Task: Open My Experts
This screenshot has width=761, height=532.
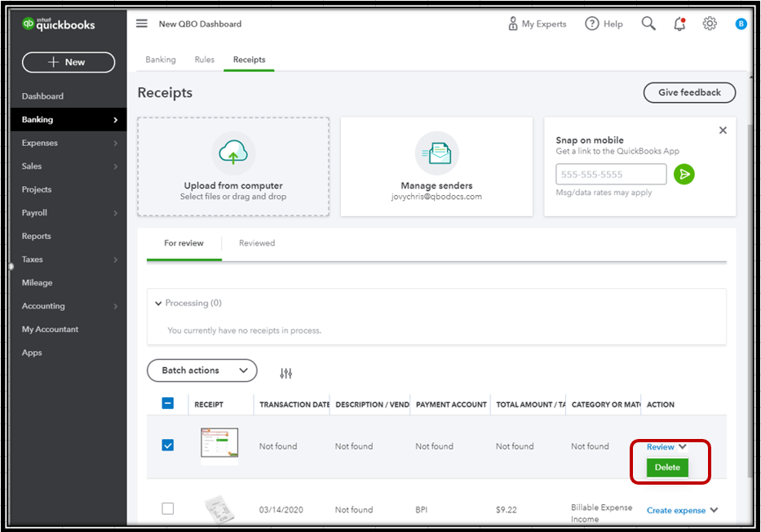Action: click(538, 24)
